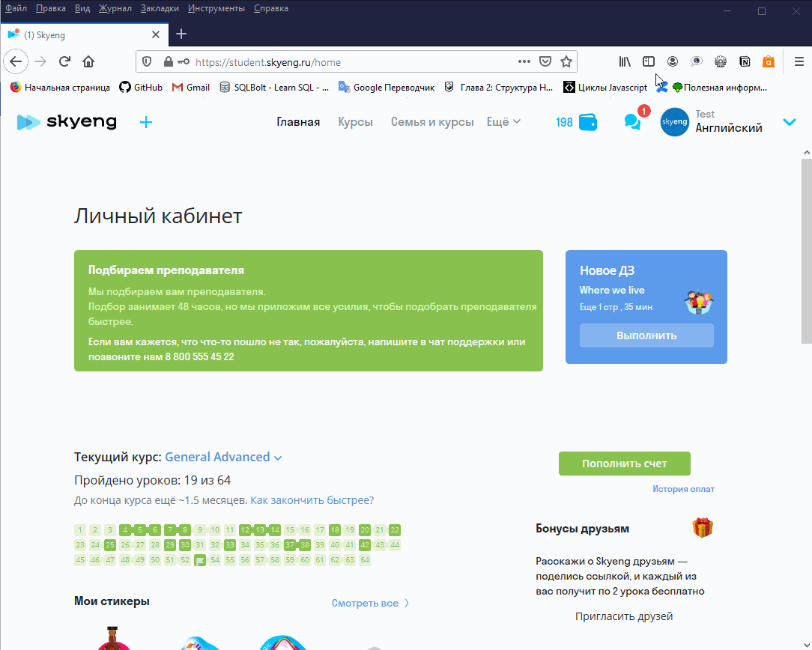Click the round skyeng profile avatar

point(675,122)
